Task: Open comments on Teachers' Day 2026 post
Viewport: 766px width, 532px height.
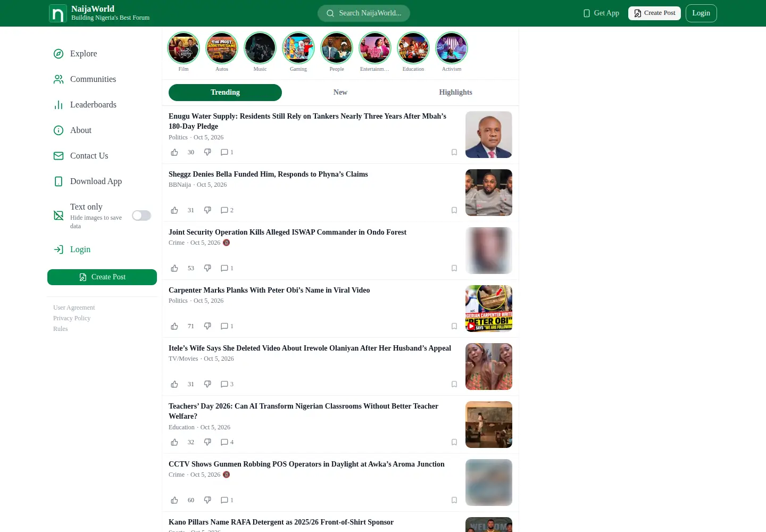Action: (x=227, y=442)
